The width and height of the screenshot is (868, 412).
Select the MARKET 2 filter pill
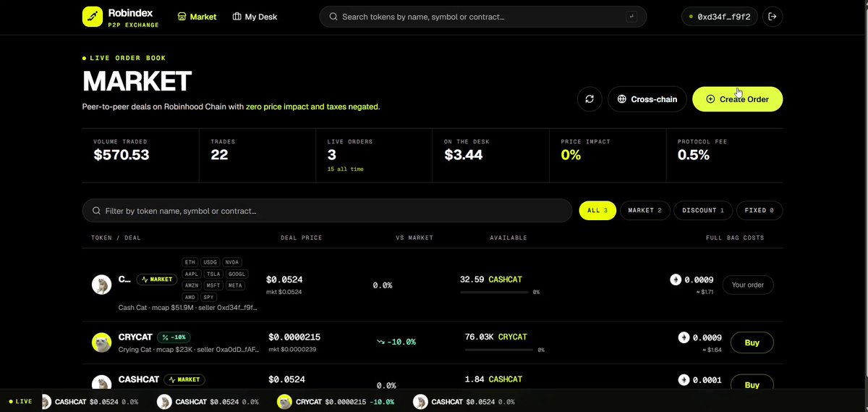(x=644, y=211)
